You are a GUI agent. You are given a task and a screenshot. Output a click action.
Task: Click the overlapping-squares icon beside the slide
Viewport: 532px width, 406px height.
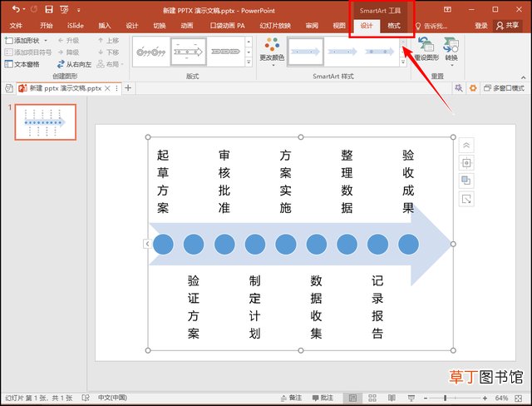pos(466,181)
